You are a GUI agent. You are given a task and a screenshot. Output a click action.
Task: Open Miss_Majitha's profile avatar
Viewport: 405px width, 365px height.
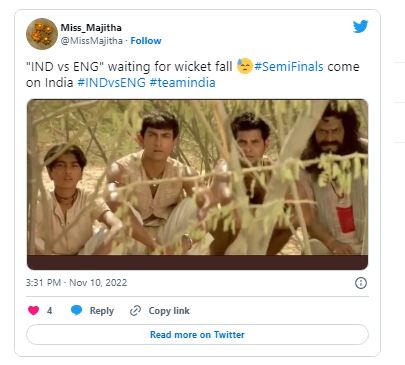42,34
